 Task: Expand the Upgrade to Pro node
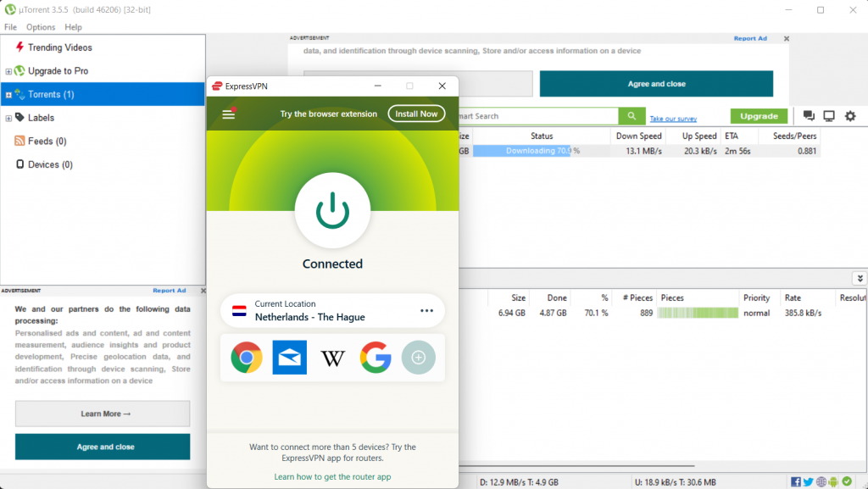(8, 71)
